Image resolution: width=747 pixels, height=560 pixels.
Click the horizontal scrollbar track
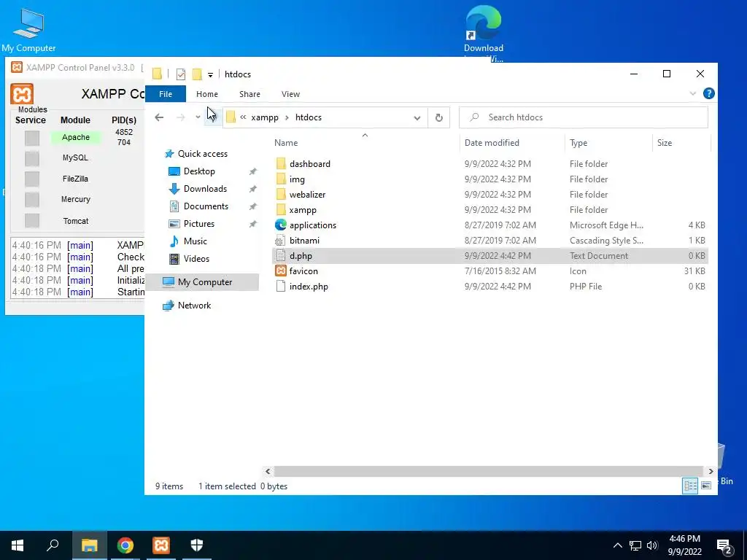(x=488, y=471)
